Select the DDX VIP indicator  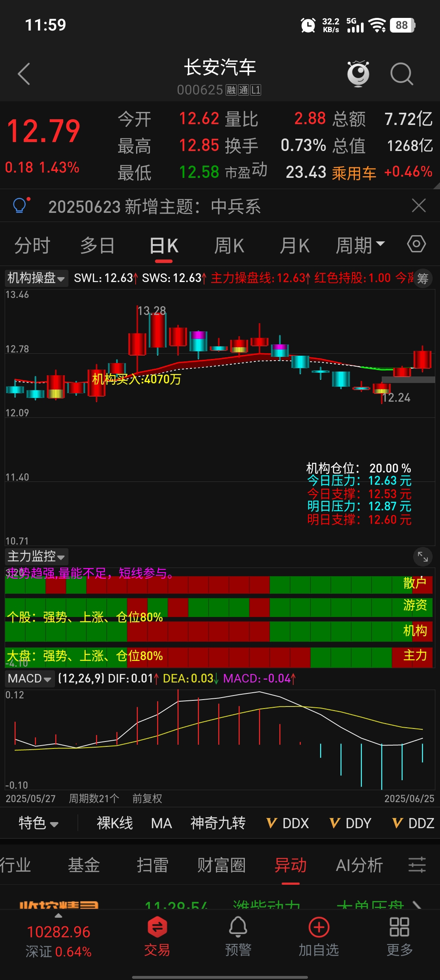(x=288, y=823)
